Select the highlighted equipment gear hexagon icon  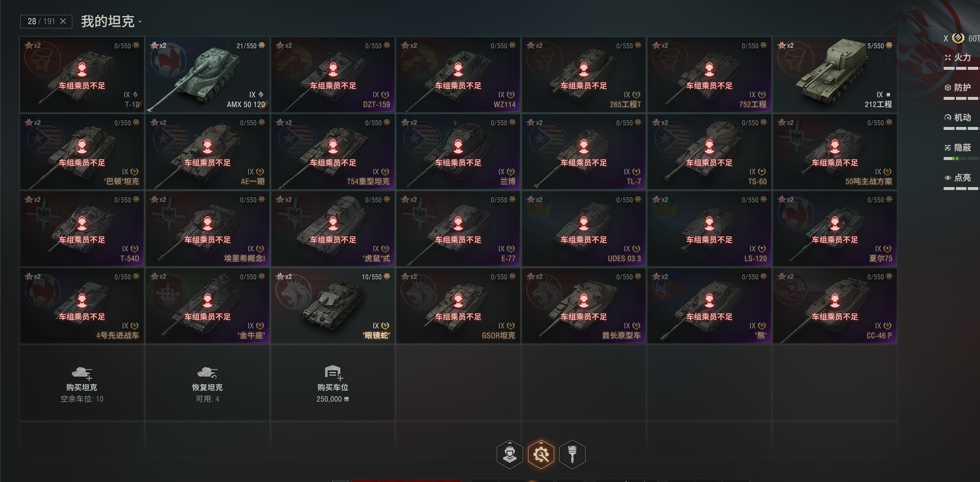click(x=541, y=454)
